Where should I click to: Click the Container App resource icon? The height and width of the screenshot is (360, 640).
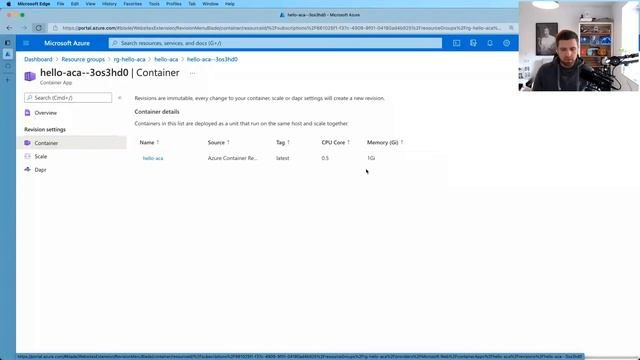[x=30, y=76]
